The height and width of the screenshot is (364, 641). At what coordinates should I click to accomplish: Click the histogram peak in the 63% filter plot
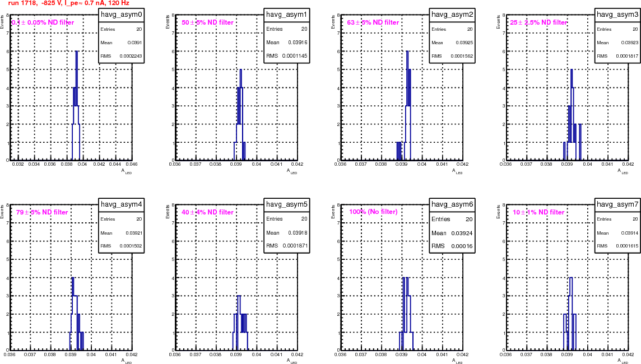point(407,52)
